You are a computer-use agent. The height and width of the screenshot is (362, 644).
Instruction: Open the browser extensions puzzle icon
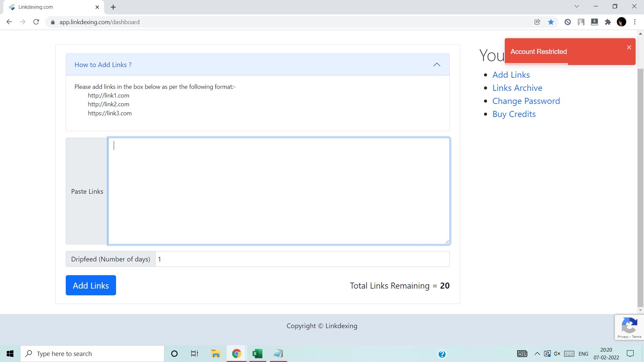pyautogui.click(x=608, y=22)
